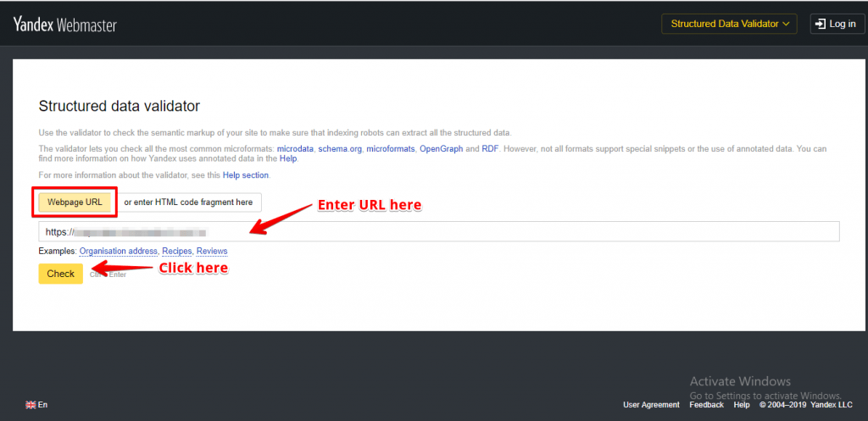Open the RDF link
Image resolution: width=868 pixels, height=421 pixels.
pos(490,149)
